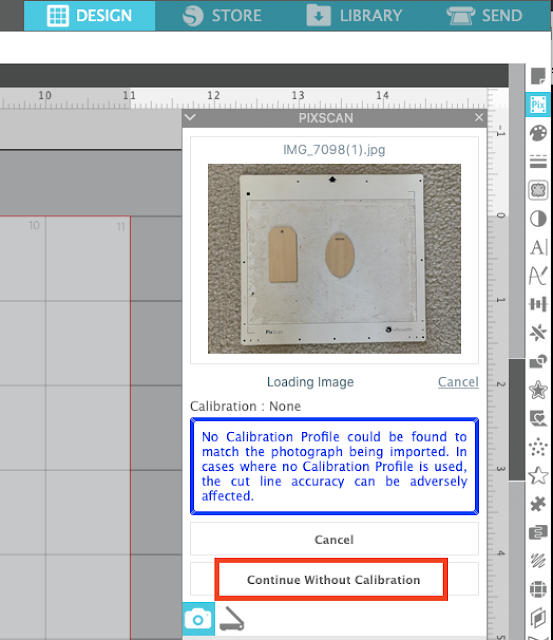Open the Image Effects half-circle icon

(x=538, y=219)
